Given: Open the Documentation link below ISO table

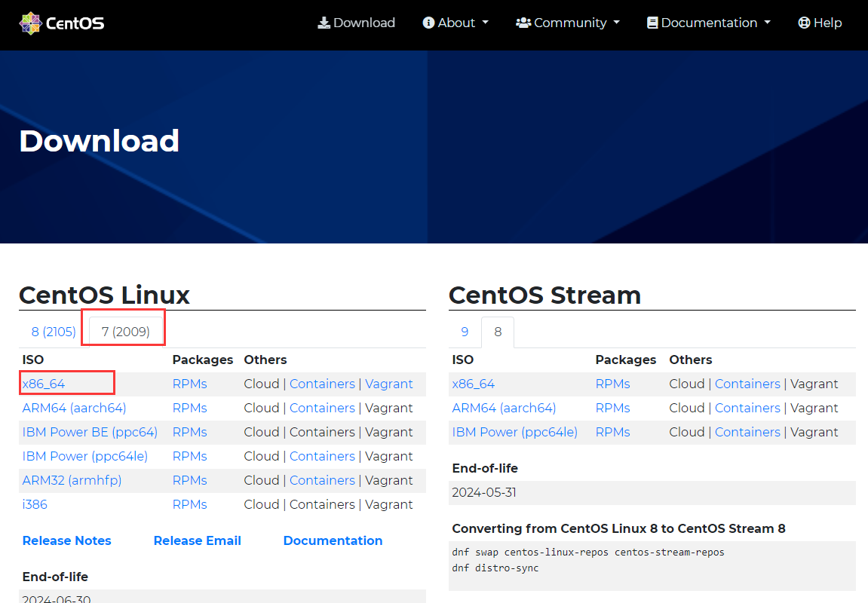Looking at the screenshot, I should (x=333, y=540).
